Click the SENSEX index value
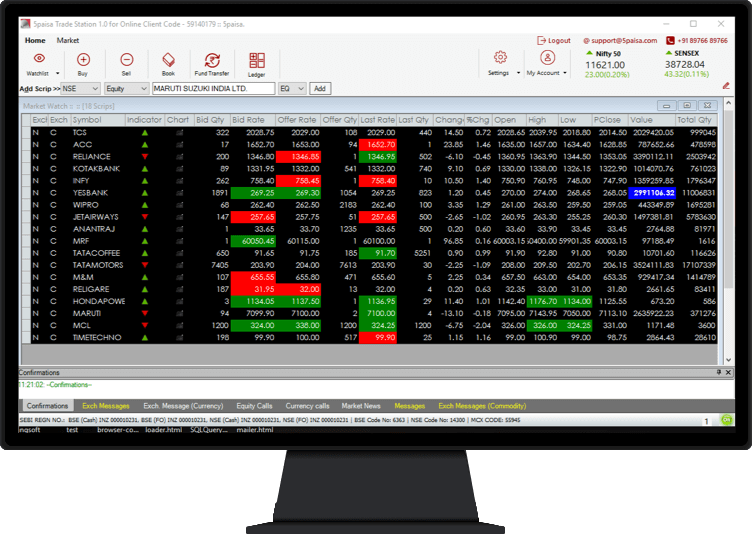Screen dimensions: 752x534 coord(684,64)
